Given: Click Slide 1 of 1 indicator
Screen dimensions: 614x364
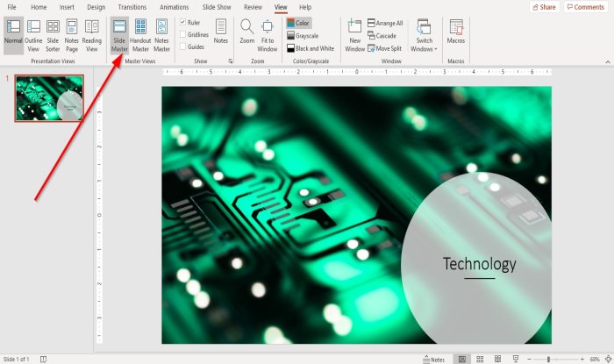Looking at the screenshot, I should pyautogui.click(x=16, y=360).
